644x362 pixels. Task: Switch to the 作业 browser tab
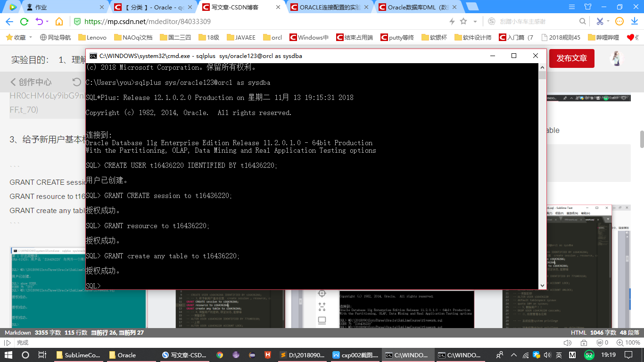pyautogui.click(x=66, y=7)
